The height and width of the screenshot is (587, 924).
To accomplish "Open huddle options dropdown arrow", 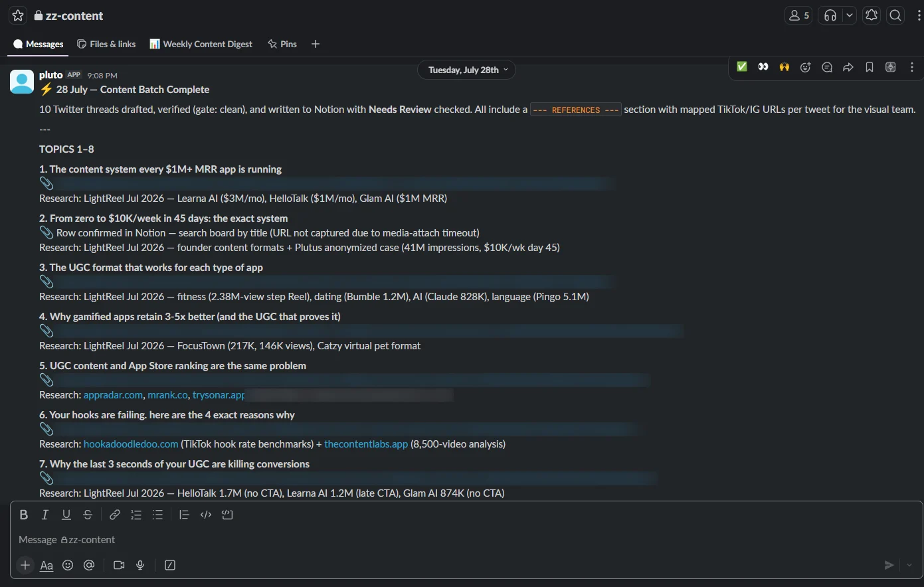I will pyautogui.click(x=850, y=15).
